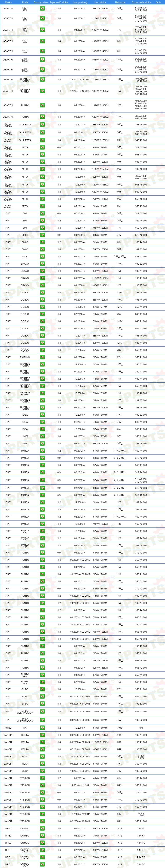Click the '11.2010 -> 12.2011' production years cell

[x=80, y=785]
